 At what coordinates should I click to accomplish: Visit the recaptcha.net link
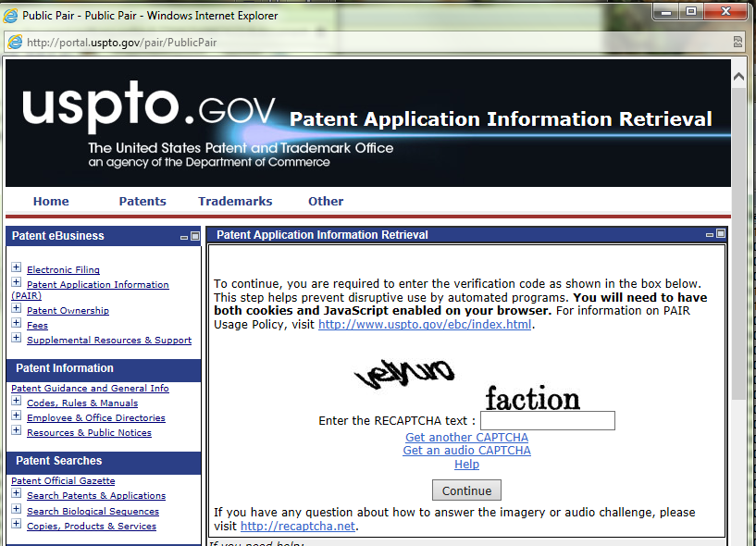[x=298, y=527]
